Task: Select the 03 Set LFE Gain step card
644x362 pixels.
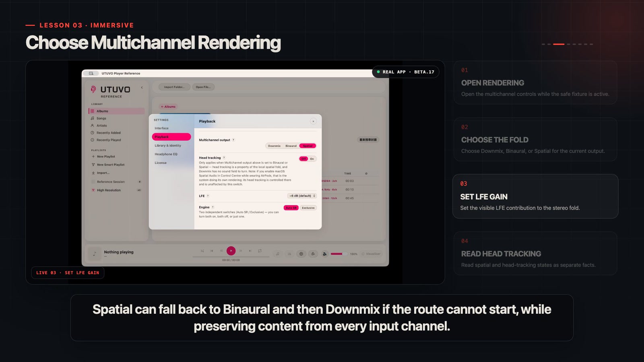Action: tap(535, 196)
